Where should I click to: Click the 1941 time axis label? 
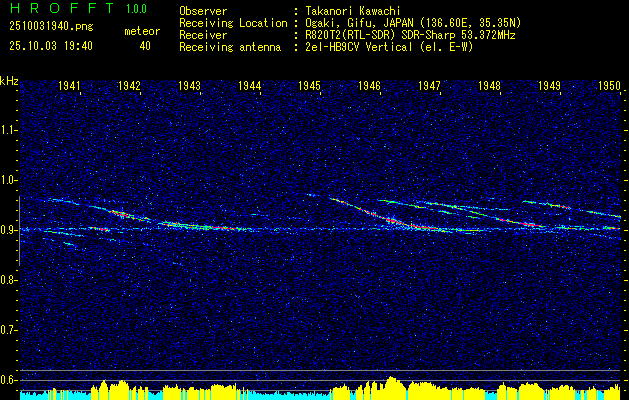(69, 85)
